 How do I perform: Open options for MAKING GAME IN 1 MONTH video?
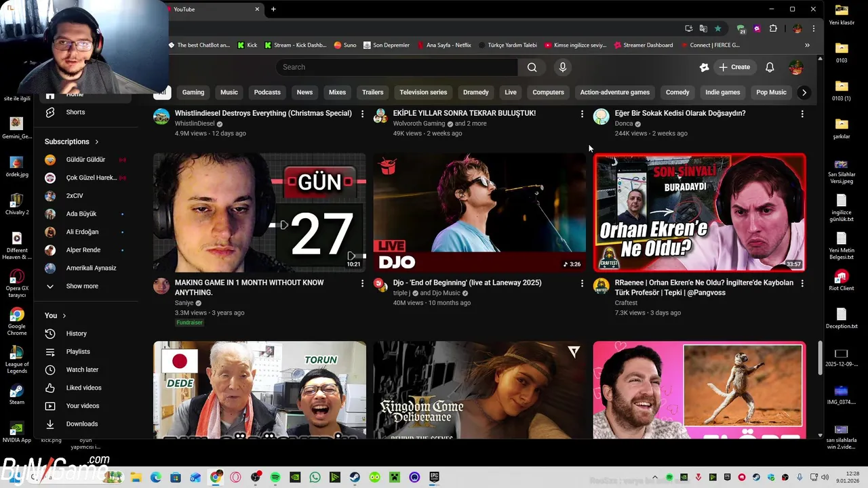(362, 283)
